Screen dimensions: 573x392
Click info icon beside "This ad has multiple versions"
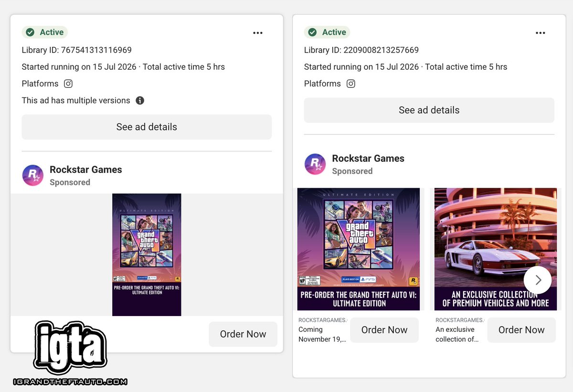(140, 100)
